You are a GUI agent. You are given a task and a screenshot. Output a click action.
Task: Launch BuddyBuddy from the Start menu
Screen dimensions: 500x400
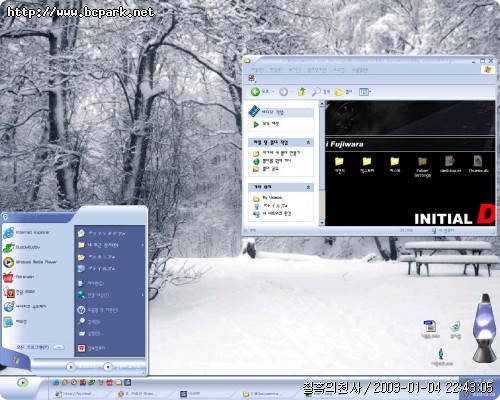click(x=22, y=247)
